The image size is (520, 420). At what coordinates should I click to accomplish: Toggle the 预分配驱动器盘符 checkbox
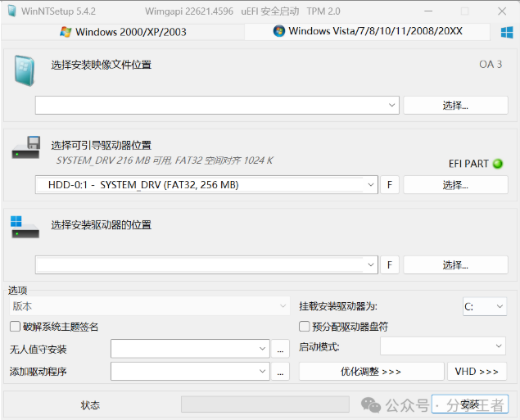point(305,327)
